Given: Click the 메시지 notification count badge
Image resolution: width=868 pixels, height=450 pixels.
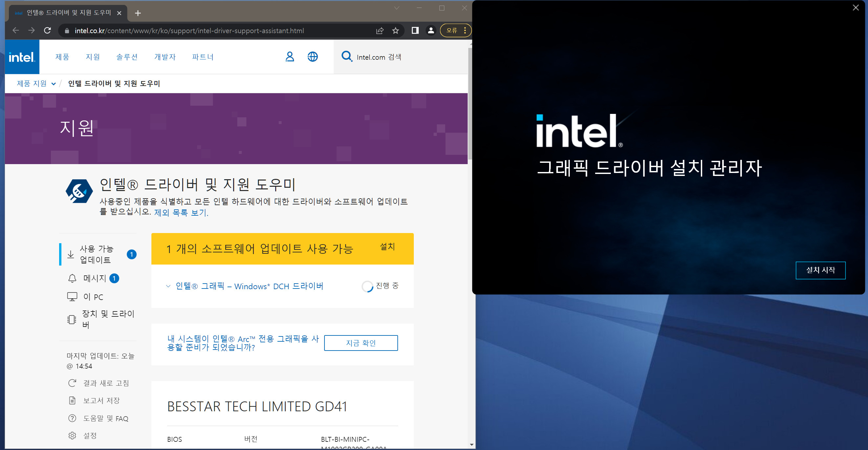Looking at the screenshot, I should [114, 278].
